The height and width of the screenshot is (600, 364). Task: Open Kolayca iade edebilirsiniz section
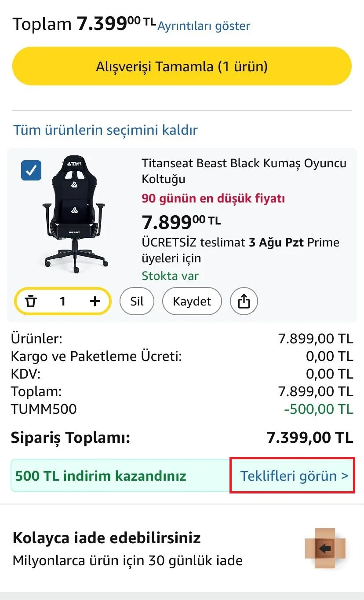(182, 548)
